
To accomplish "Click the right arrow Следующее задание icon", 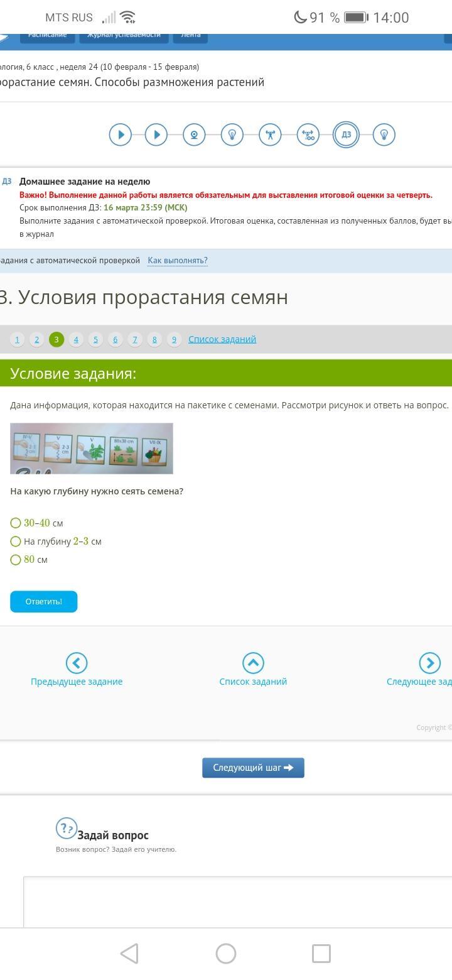I will tap(430, 663).
